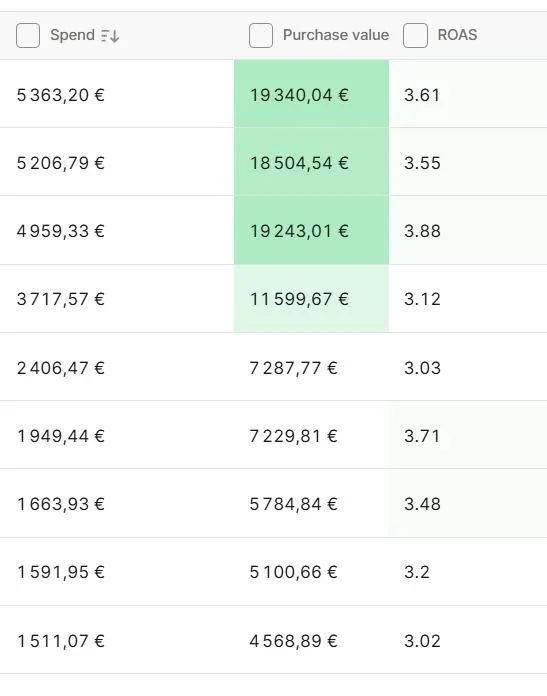This screenshot has height=696, width=547.
Task: Tick the Spend column checkbox
Action: point(28,36)
